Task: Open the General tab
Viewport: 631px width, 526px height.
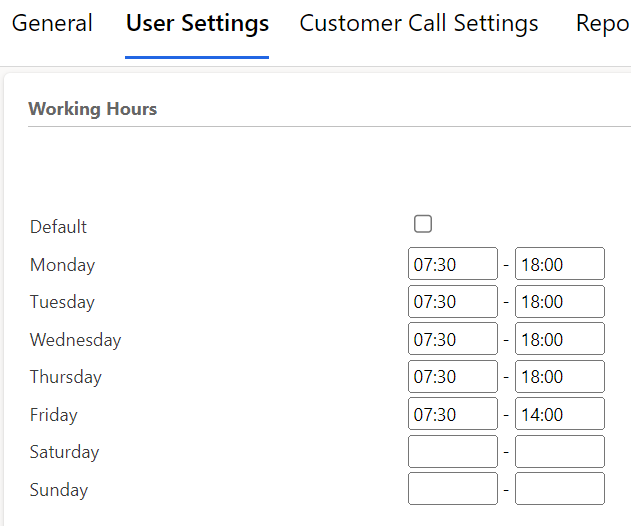Action: (52, 24)
